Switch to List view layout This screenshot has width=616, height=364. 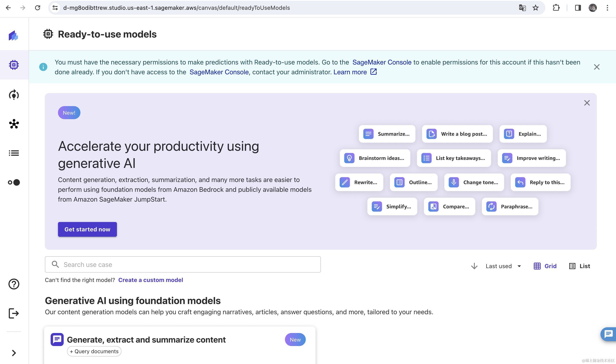(580, 266)
